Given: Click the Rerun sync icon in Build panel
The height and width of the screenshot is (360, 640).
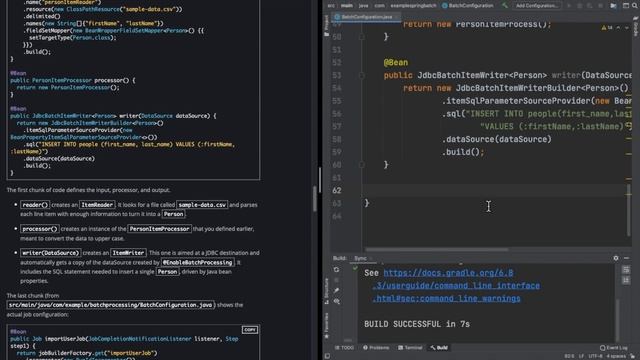Looking at the screenshot, I should (336, 270).
